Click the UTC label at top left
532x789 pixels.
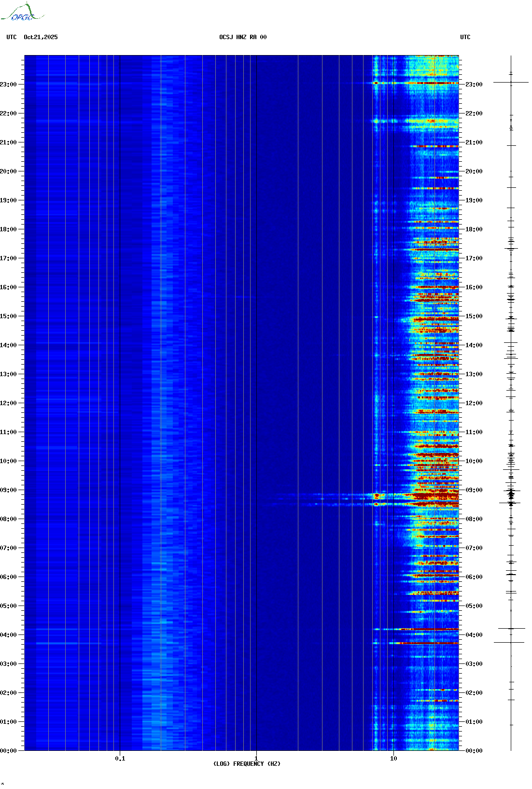pos(12,37)
